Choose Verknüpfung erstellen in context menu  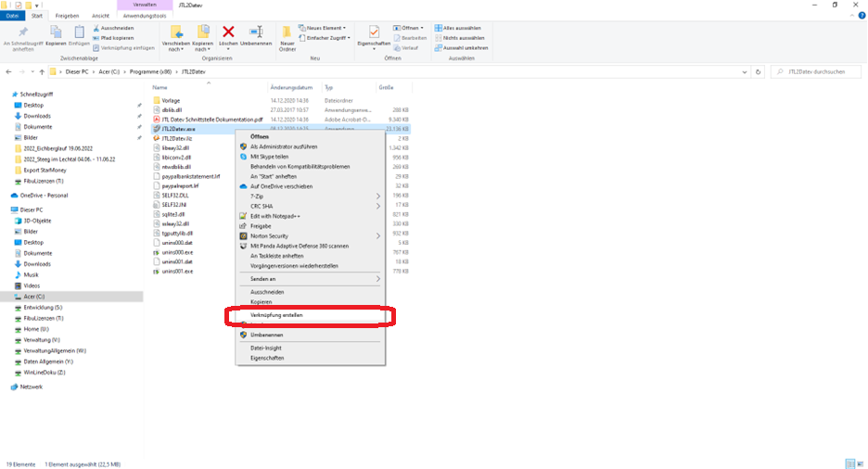point(276,315)
